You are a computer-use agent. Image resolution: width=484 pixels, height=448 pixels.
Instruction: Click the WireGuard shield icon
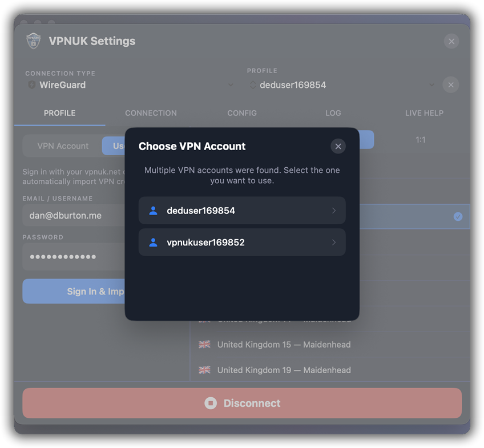pos(32,84)
